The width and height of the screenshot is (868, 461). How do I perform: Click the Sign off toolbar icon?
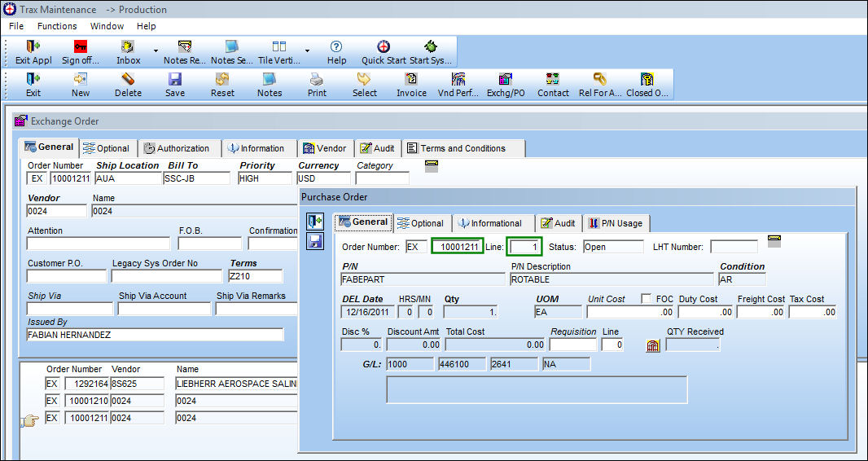click(x=81, y=52)
